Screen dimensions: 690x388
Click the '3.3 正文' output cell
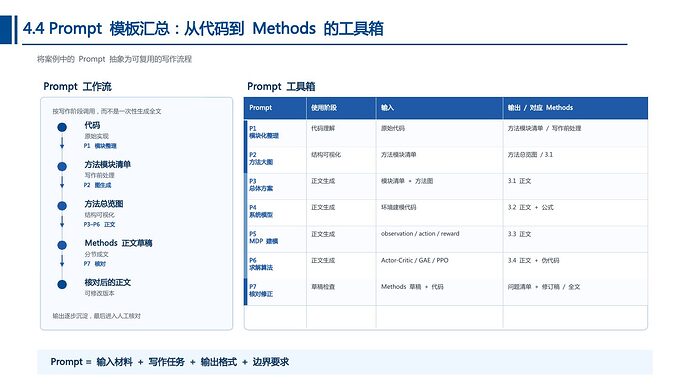pos(519,234)
